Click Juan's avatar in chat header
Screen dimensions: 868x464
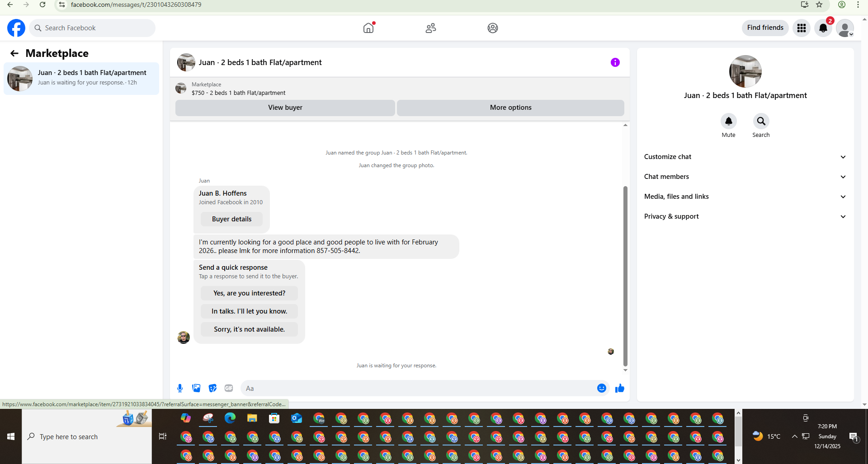[x=186, y=62]
